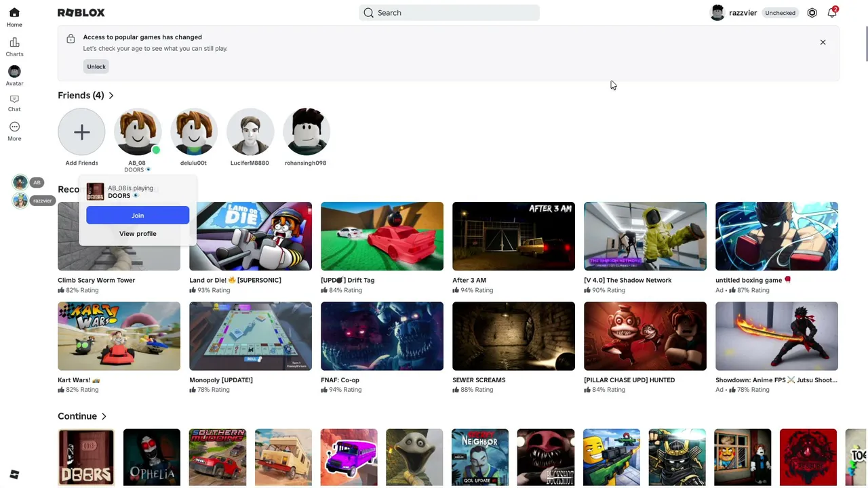Screen dimensions: 868x488
Task: Open the Chat sidebar icon
Action: (x=14, y=99)
